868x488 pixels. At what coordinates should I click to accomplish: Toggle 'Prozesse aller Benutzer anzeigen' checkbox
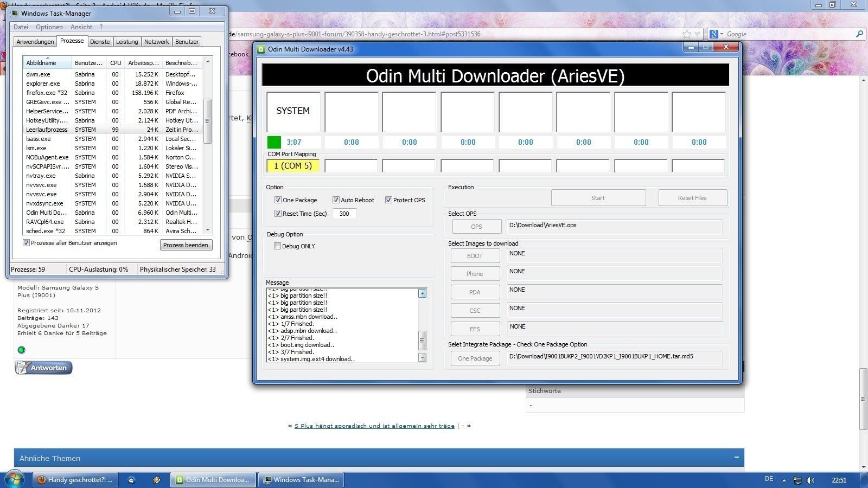coord(26,243)
